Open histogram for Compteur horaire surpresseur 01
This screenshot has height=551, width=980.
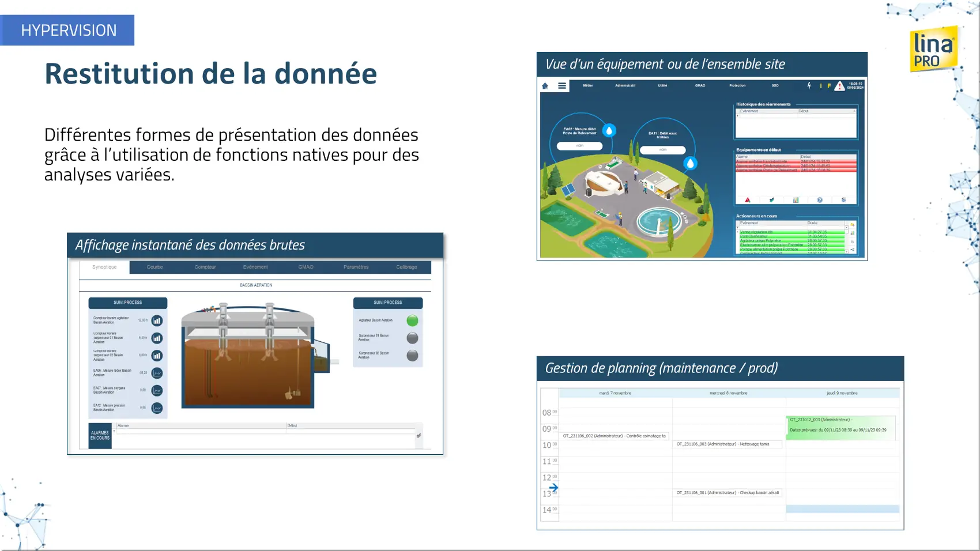coord(157,338)
